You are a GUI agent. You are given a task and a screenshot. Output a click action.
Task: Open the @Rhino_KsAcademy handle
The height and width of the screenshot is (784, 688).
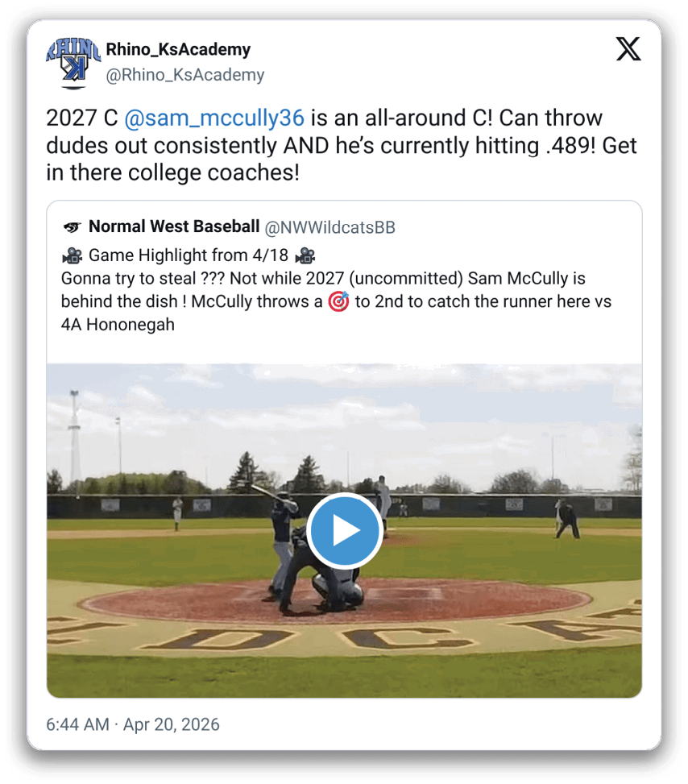185,75
